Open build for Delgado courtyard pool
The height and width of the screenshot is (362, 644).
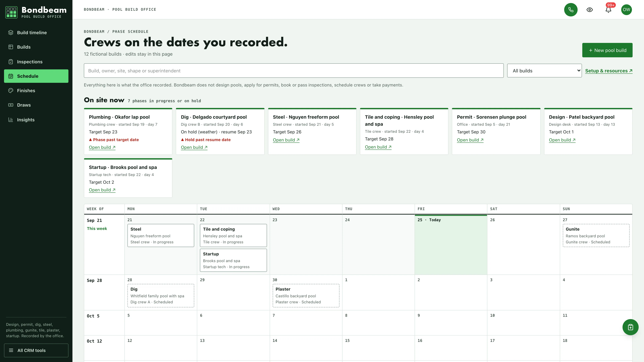pos(194,147)
